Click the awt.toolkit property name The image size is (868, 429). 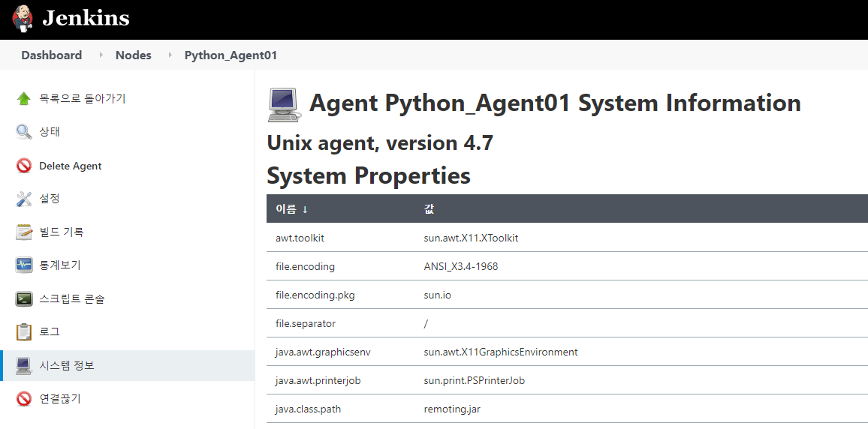300,238
